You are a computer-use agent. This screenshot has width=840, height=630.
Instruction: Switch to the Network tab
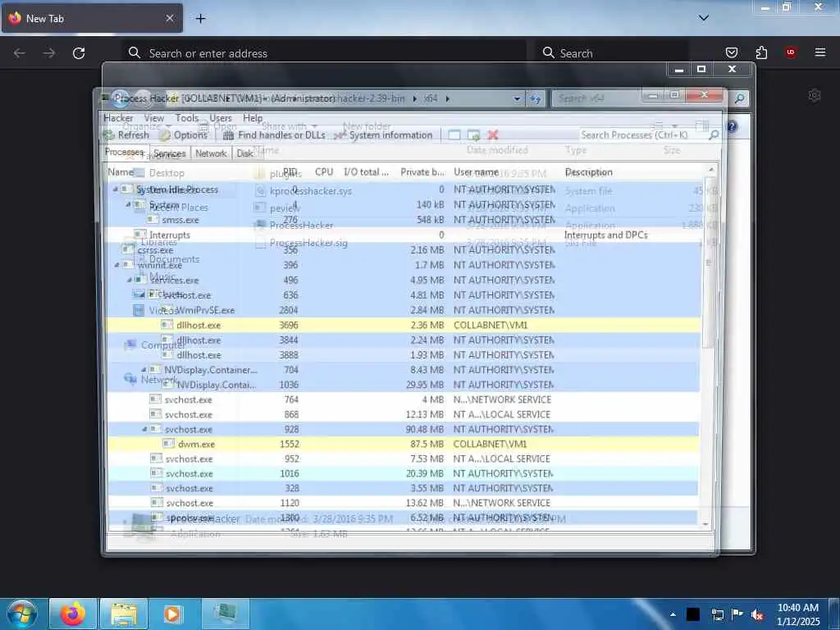[211, 153]
